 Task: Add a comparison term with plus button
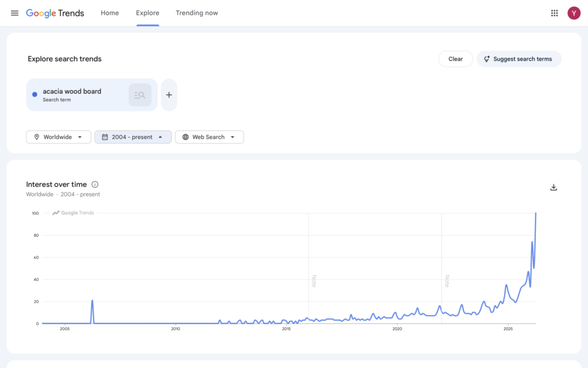point(169,95)
